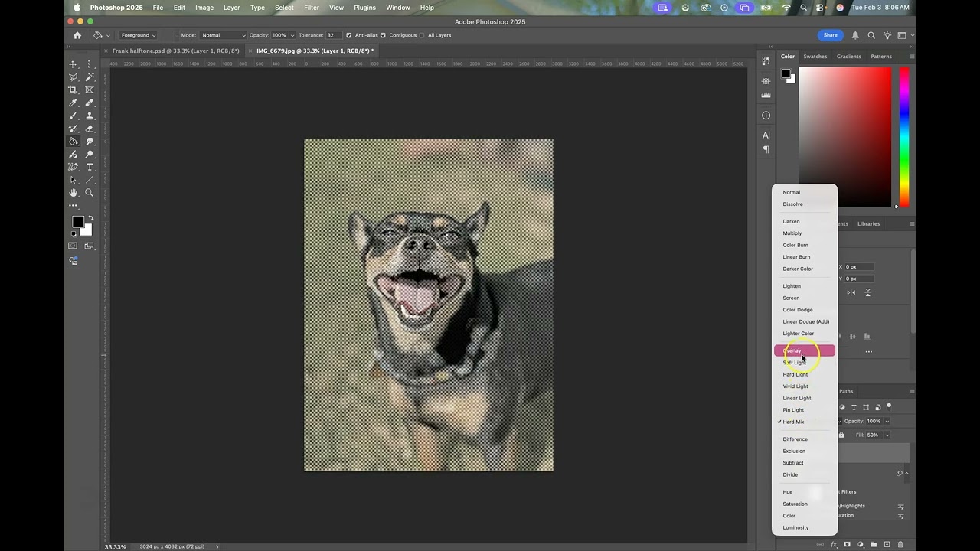Open the Discover lightbulb icon
This screenshot has height=551, width=980.
(887, 35)
